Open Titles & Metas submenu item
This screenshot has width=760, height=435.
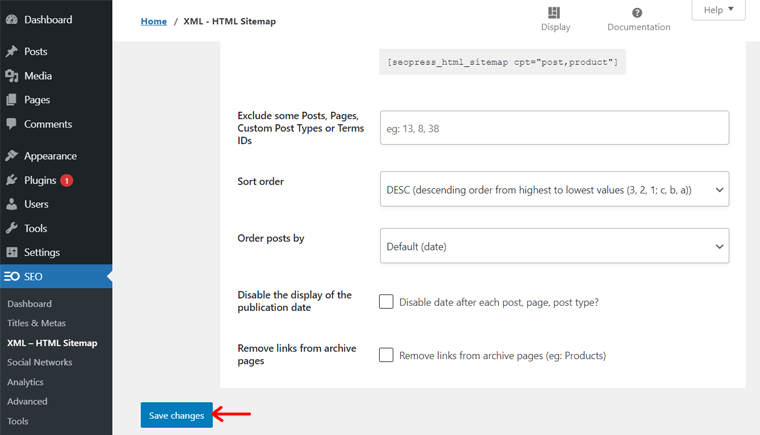point(36,323)
